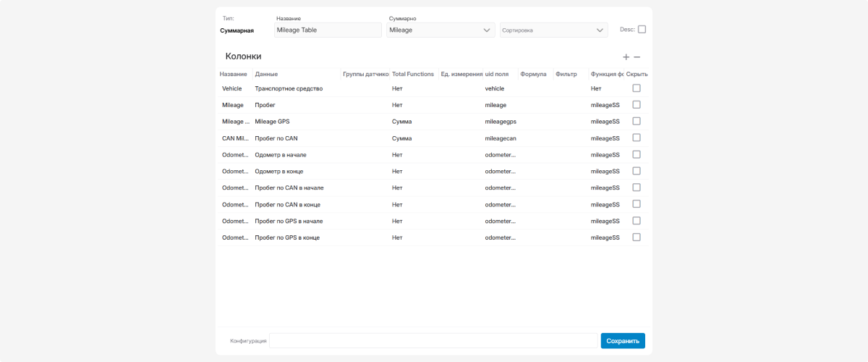Click the Vehicle name cell in first row
The height and width of the screenshot is (362, 868).
232,88
